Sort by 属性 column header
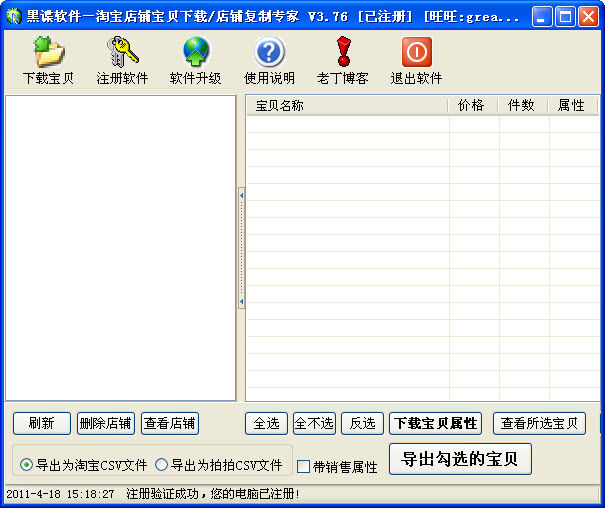The width and height of the screenshot is (605, 508). pos(573,105)
